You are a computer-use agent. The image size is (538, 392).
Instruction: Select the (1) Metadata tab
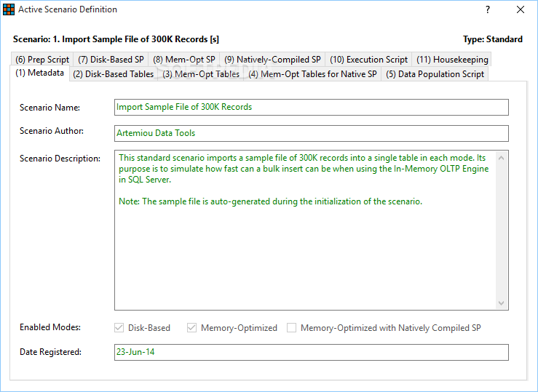pos(40,73)
